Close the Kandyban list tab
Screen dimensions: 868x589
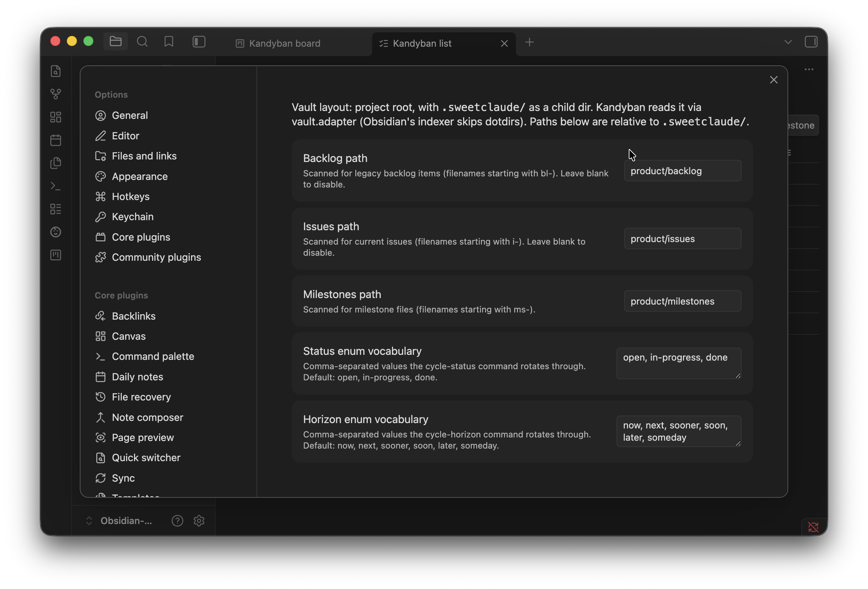(504, 44)
